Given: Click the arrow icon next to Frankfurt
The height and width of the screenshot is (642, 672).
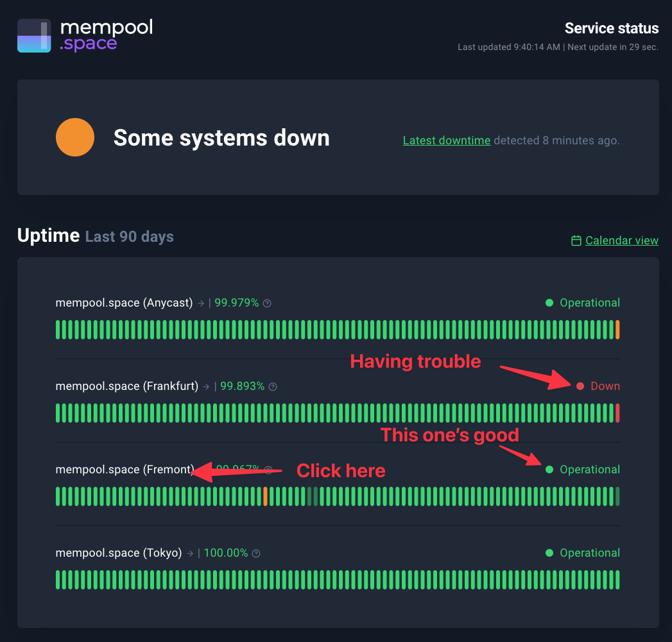Looking at the screenshot, I should point(207,387).
